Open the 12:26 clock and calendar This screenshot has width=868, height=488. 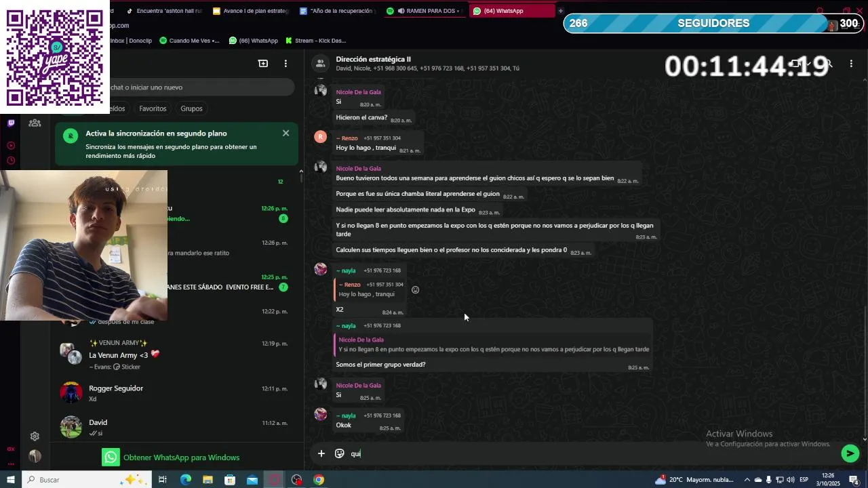(829, 480)
